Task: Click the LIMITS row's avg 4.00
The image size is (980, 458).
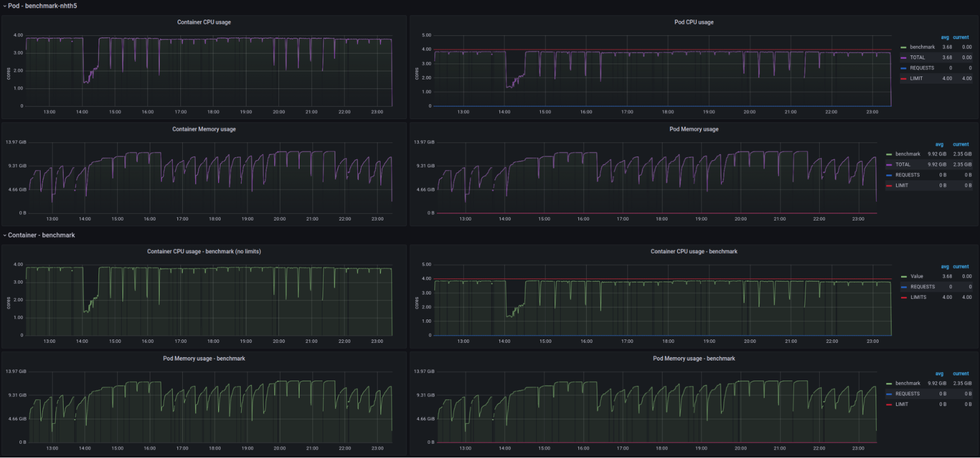Action: point(947,297)
